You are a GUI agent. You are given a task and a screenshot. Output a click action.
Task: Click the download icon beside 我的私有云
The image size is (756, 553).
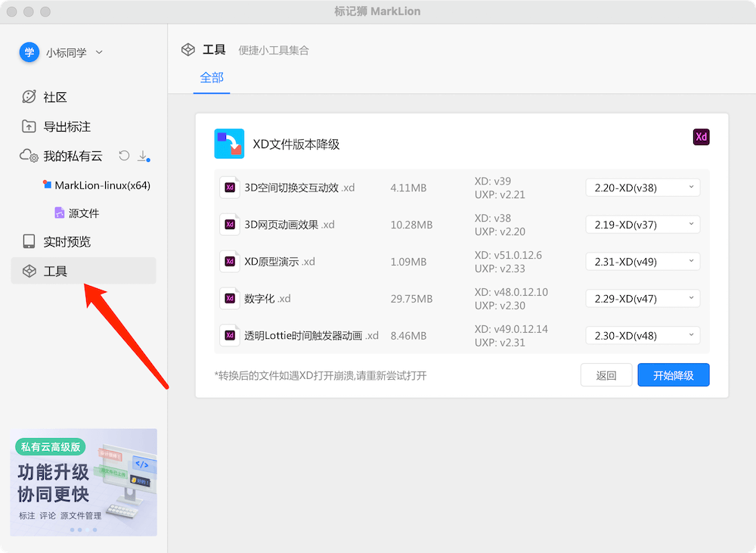142,156
